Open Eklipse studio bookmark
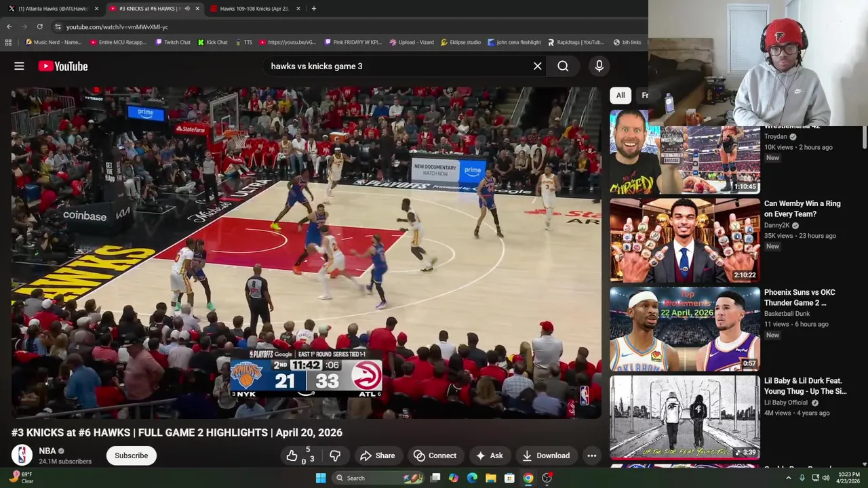Viewport: 868px width, 488px height. pos(461,42)
